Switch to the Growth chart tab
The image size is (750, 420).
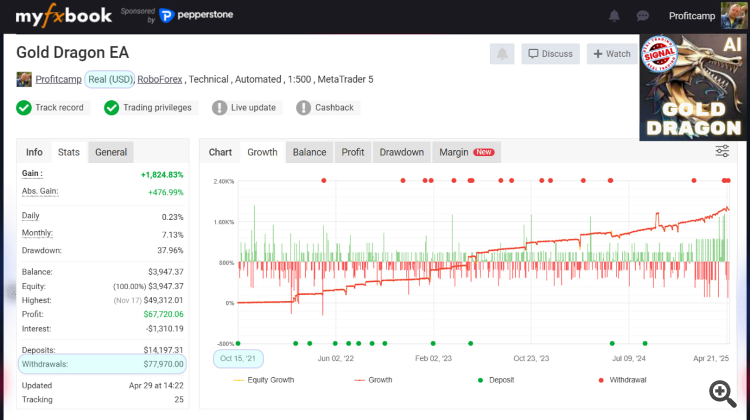tap(262, 152)
